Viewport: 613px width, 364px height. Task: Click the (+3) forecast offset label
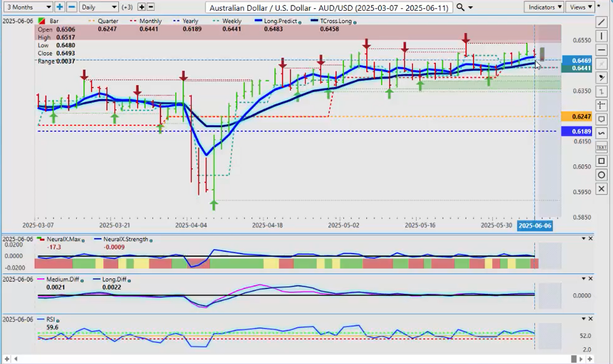[127, 7]
